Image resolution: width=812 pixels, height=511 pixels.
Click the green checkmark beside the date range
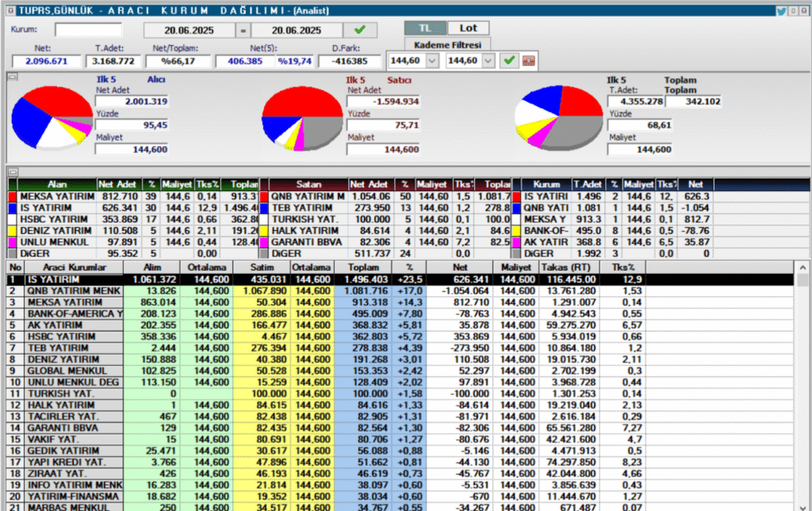point(360,30)
